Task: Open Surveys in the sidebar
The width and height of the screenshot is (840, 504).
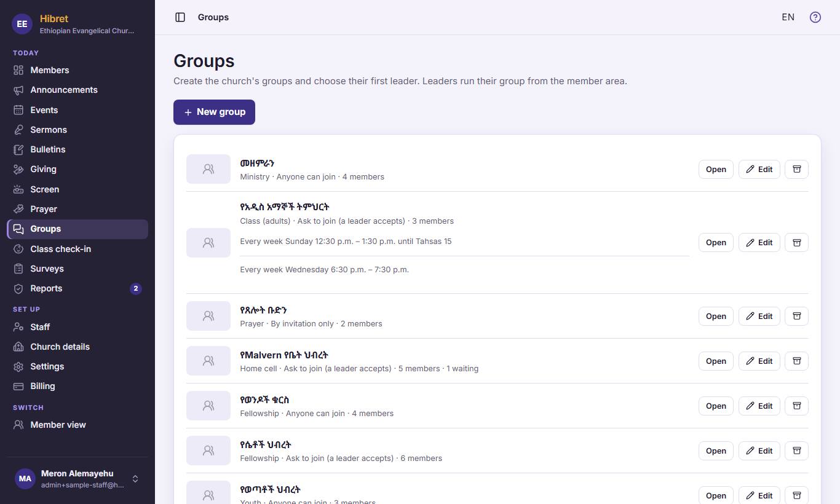Action: click(77, 269)
